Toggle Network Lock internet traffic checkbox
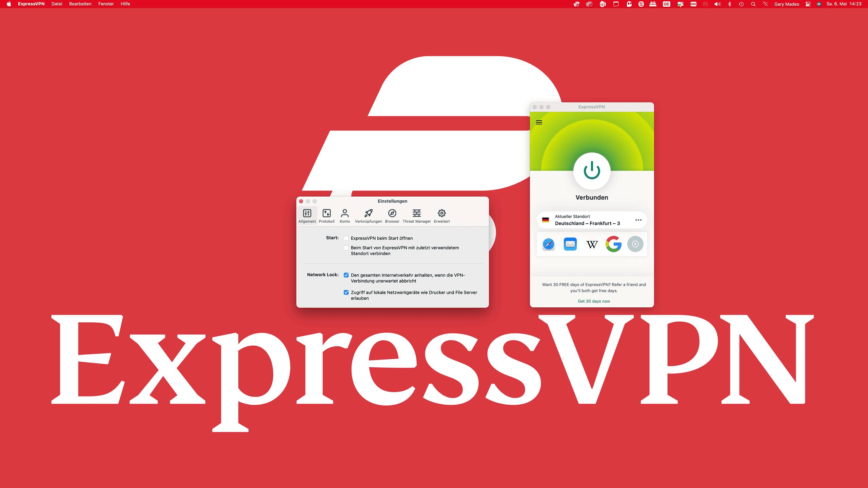868x488 pixels. [x=346, y=275]
